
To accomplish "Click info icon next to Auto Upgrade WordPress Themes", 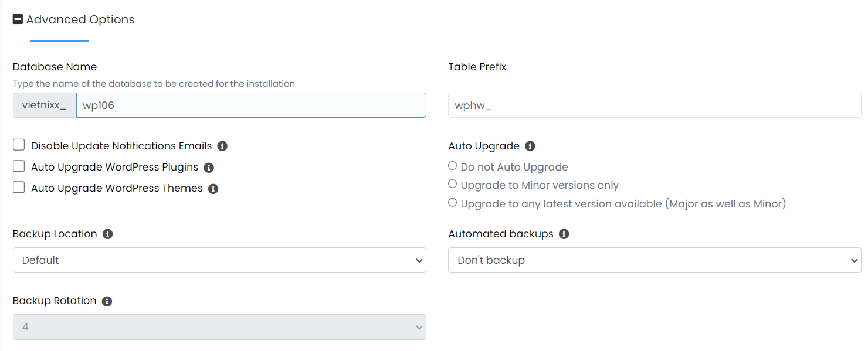I will pos(213,189).
